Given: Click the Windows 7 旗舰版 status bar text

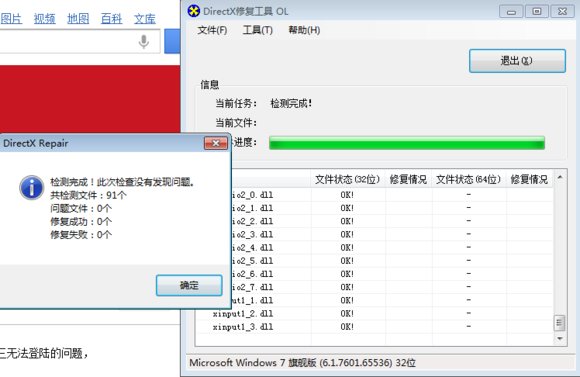Looking at the screenshot, I should (302, 363).
